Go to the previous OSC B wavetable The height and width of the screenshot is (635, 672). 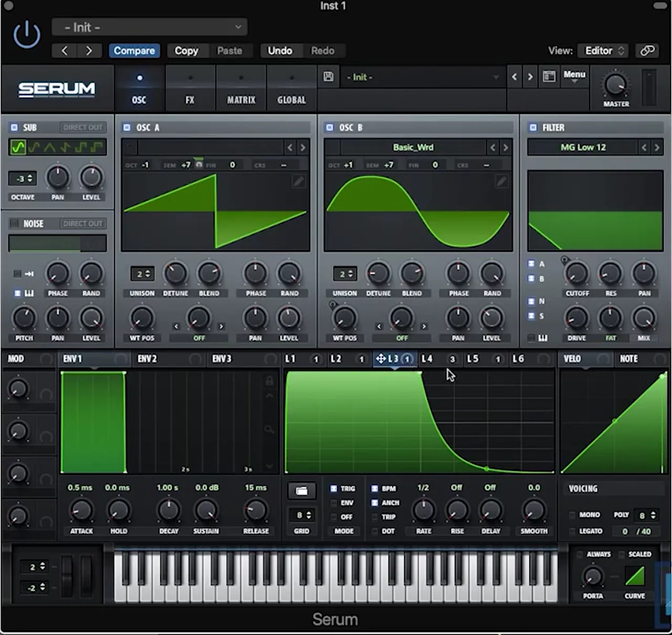(x=492, y=147)
